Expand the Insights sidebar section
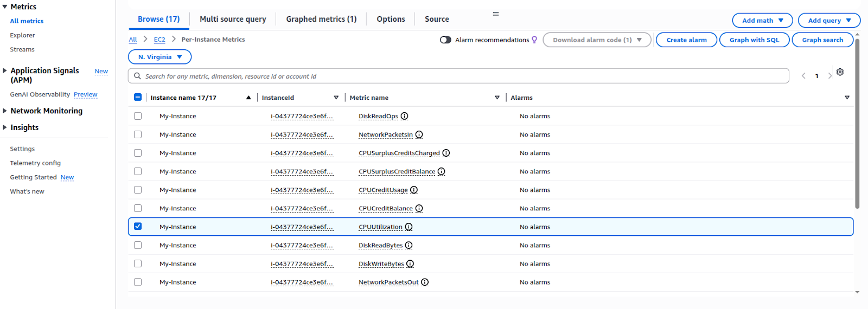Image resolution: width=868 pixels, height=309 pixels. point(5,127)
